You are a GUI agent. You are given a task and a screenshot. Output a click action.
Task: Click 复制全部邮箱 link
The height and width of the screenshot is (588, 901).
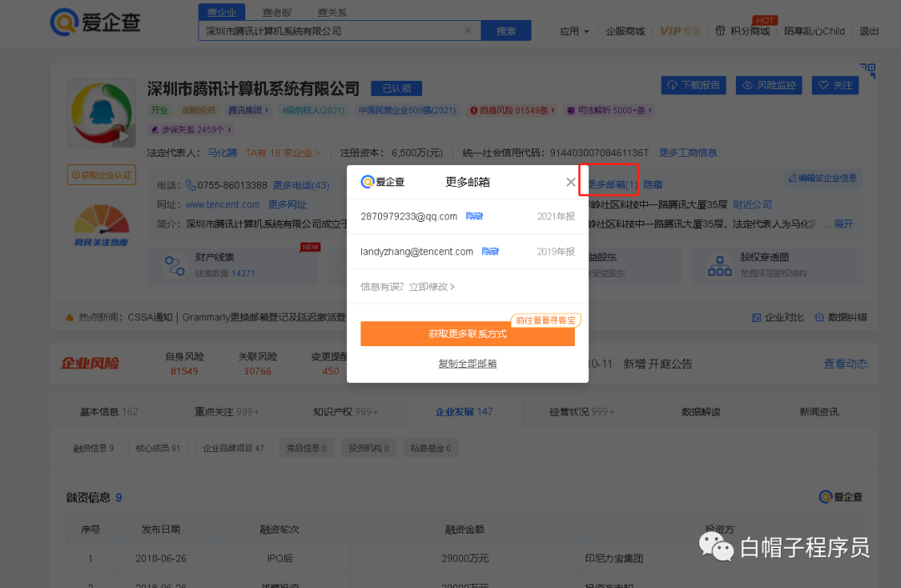pyautogui.click(x=467, y=364)
